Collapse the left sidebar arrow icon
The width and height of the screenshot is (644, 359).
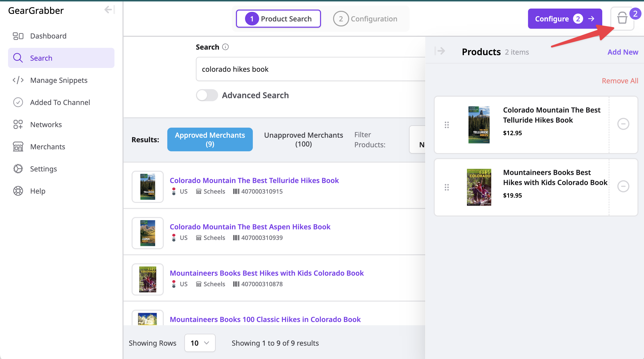[x=109, y=10]
